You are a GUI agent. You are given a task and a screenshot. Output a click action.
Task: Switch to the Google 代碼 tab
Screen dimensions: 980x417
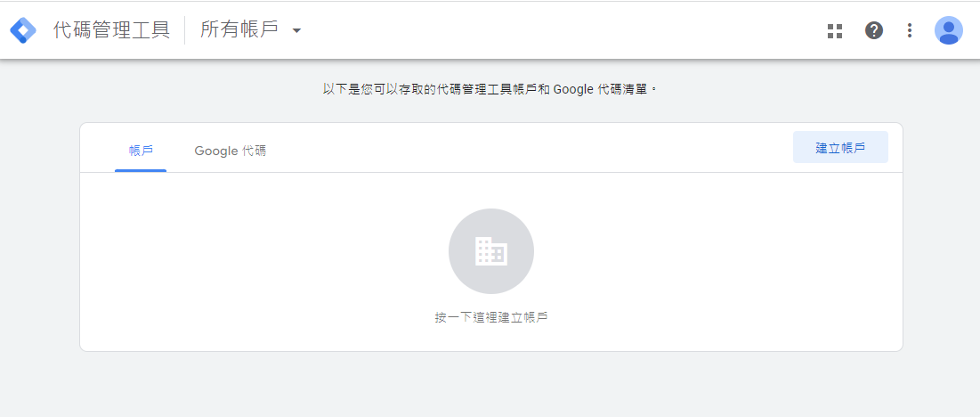click(x=230, y=151)
